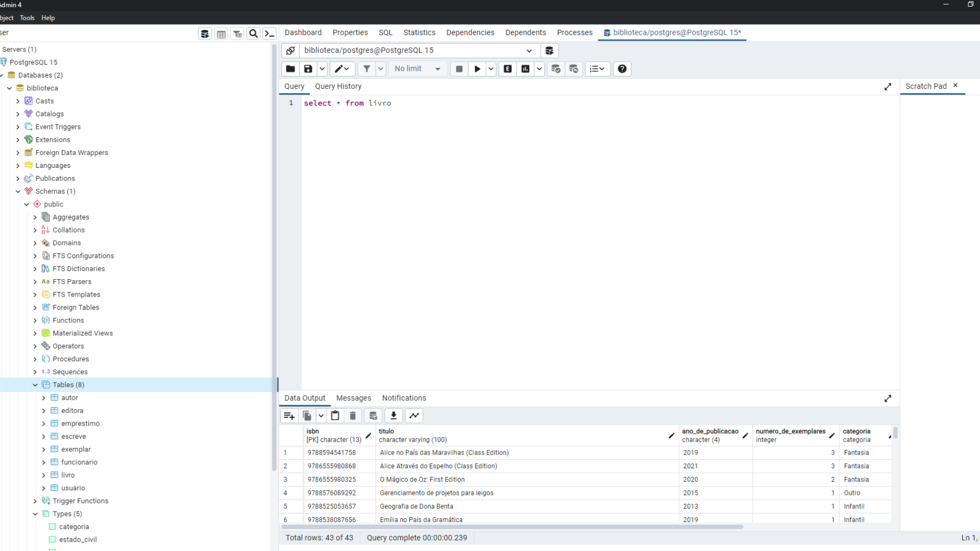Click the Explain Analyze chart icon

(x=525, y=69)
